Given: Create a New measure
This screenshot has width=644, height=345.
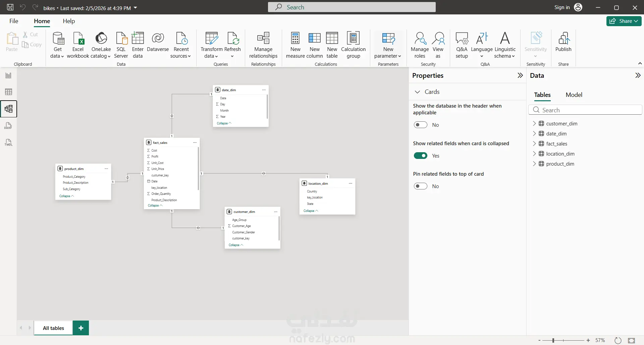Looking at the screenshot, I should (x=295, y=45).
